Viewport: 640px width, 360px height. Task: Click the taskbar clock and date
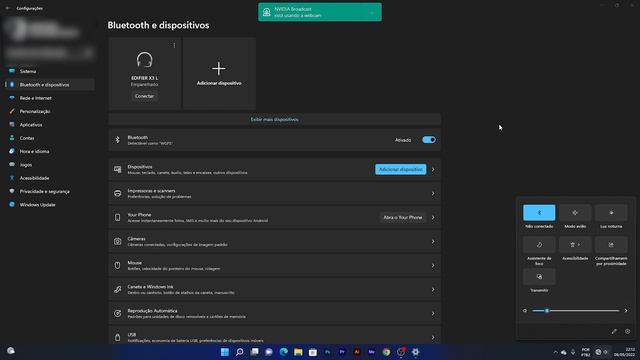click(624, 352)
